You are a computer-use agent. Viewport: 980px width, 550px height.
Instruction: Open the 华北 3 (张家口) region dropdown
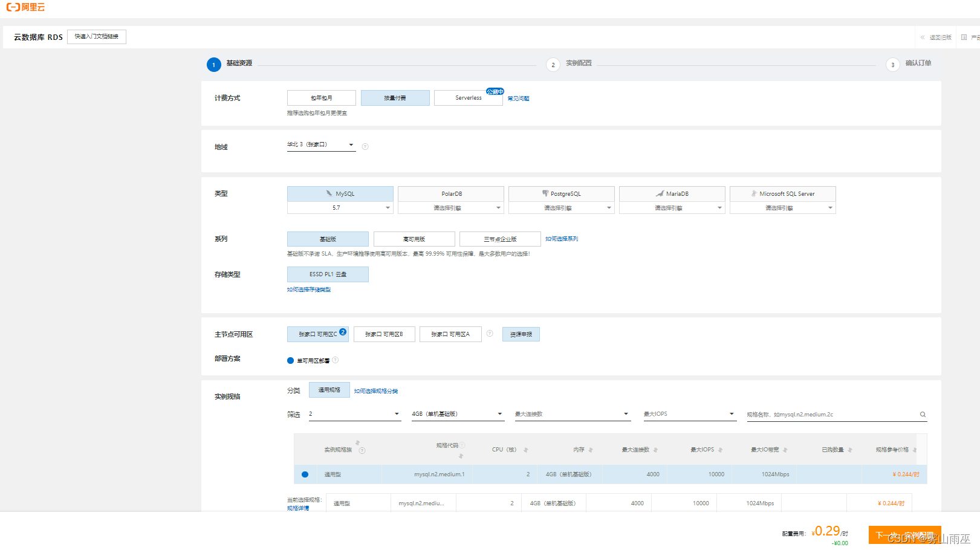321,145
